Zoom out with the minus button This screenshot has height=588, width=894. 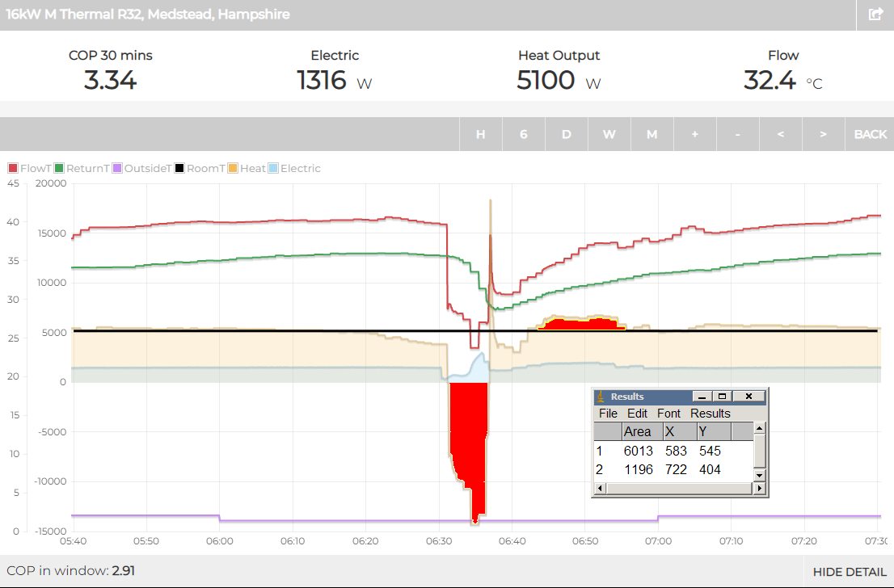tap(737, 134)
